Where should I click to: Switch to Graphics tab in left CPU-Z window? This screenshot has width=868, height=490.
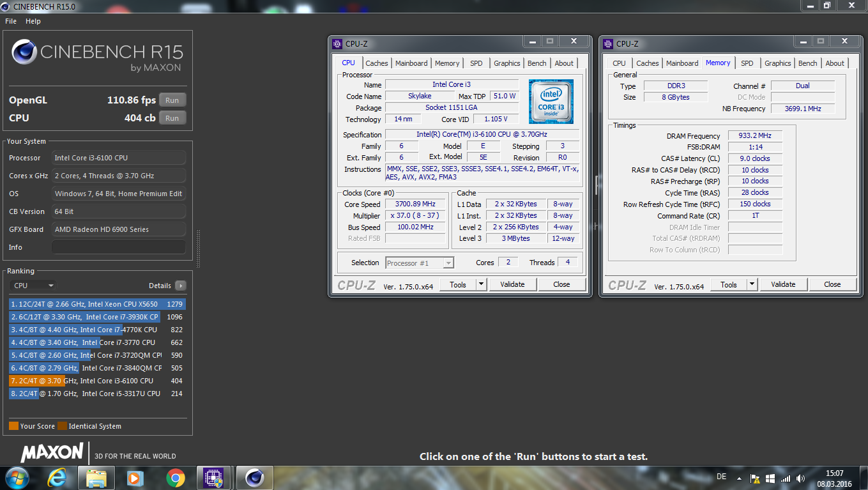pos(506,63)
